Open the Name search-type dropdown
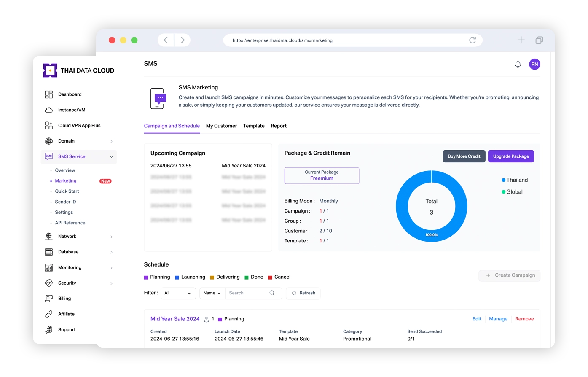Viewport: 588px width, 377px height. [212, 293]
